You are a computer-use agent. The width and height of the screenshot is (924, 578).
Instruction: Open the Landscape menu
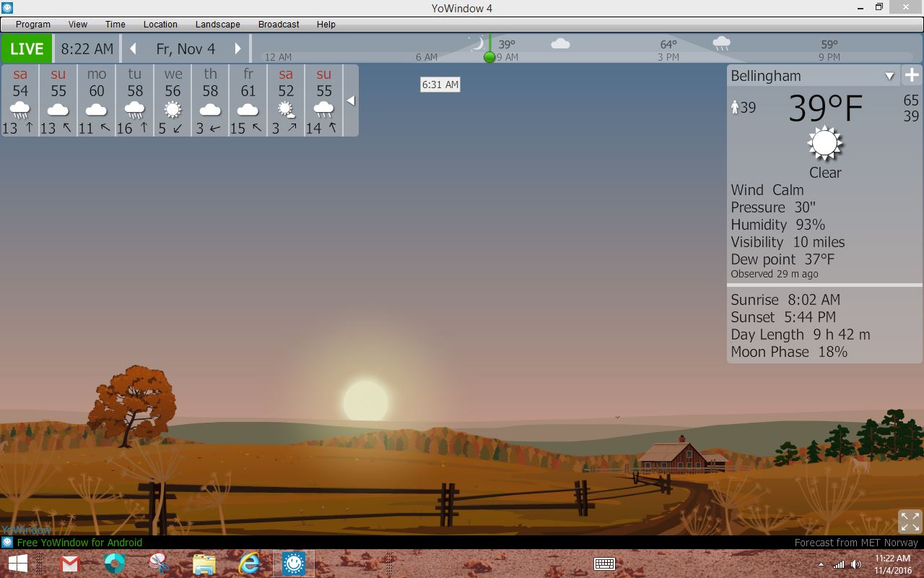[x=217, y=25]
